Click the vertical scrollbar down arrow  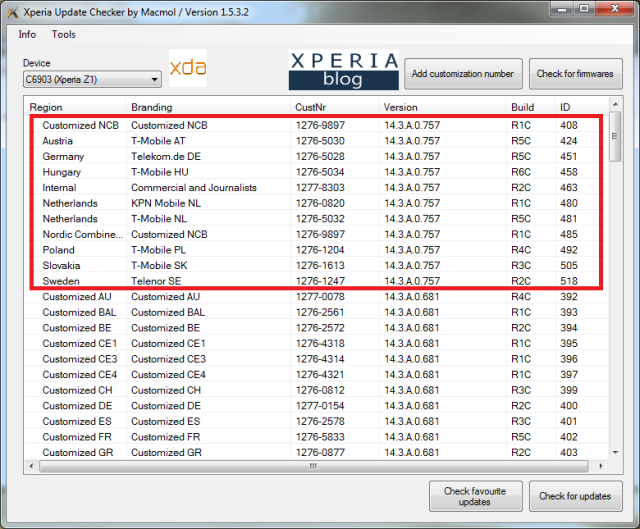(x=616, y=452)
